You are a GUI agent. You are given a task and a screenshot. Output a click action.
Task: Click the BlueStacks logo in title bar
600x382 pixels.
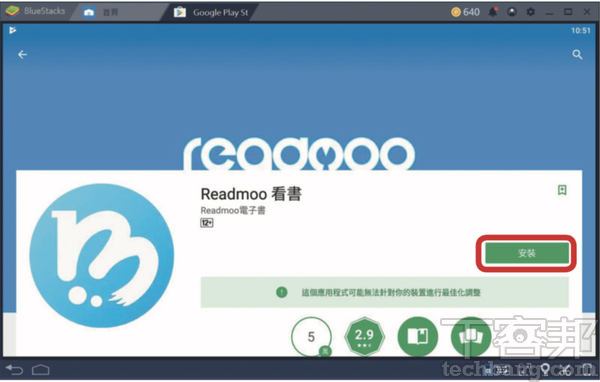tap(12, 11)
